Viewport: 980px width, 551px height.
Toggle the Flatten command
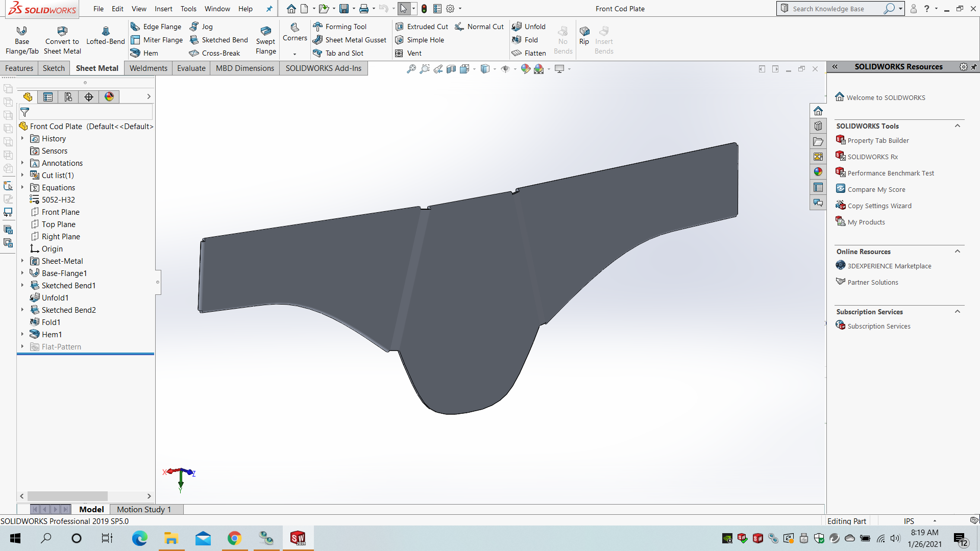tap(529, 53)
